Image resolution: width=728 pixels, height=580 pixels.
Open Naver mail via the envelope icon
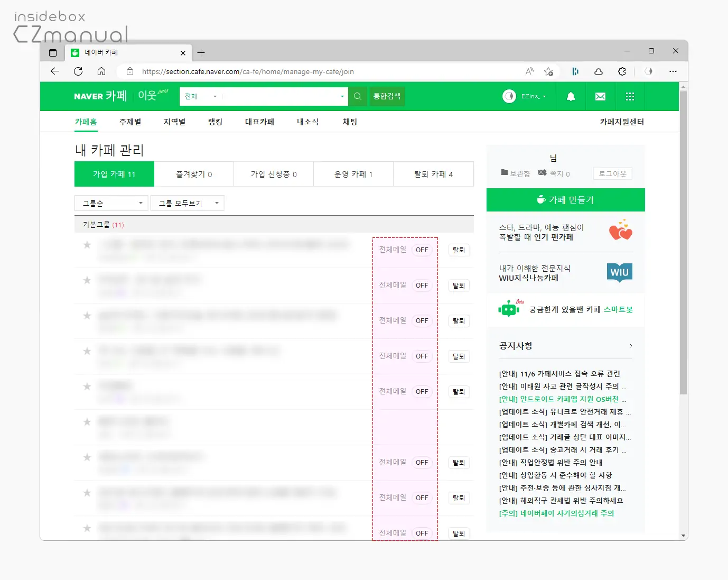pos(600,96)
